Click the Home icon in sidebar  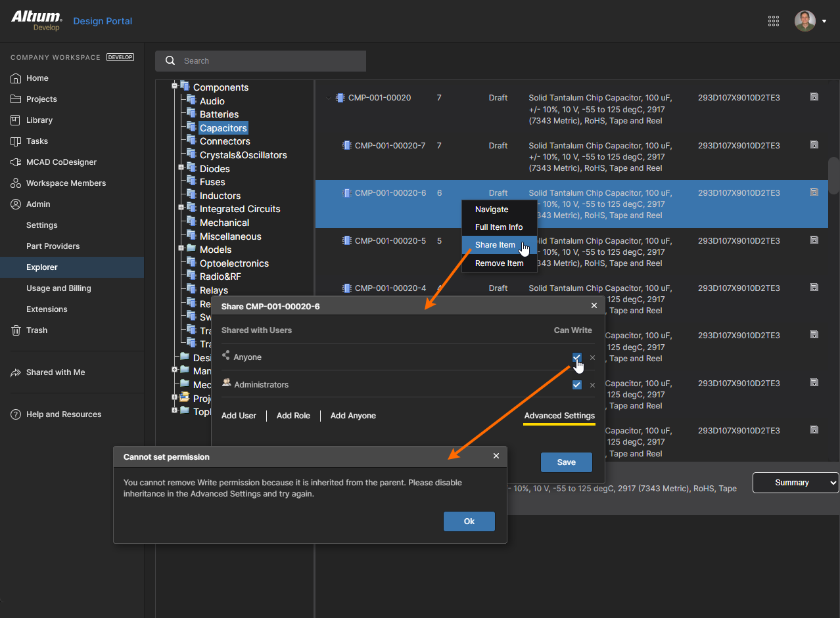point(16,78)
